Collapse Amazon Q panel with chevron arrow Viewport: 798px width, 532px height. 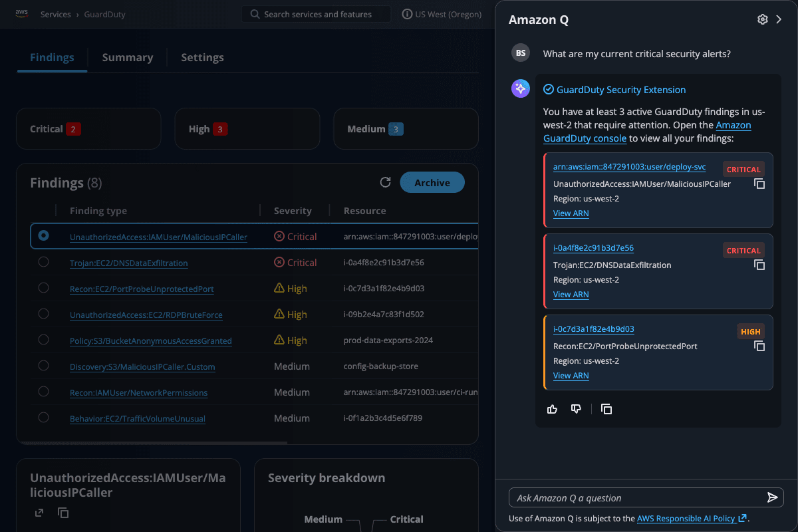pyautogui.click(x=779, y=20)
